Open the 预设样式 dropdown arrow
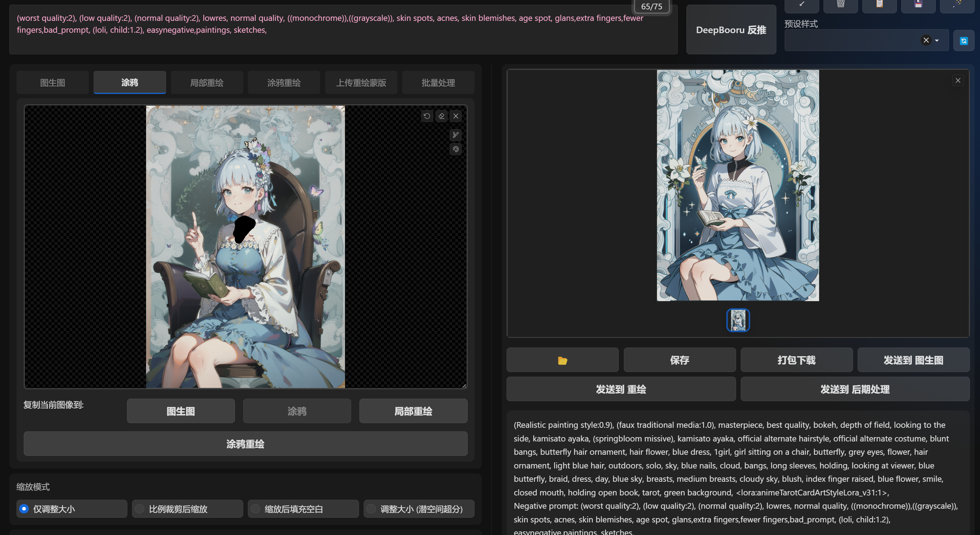Viewport: 980px width, 535px height. (x=936, y=40)
